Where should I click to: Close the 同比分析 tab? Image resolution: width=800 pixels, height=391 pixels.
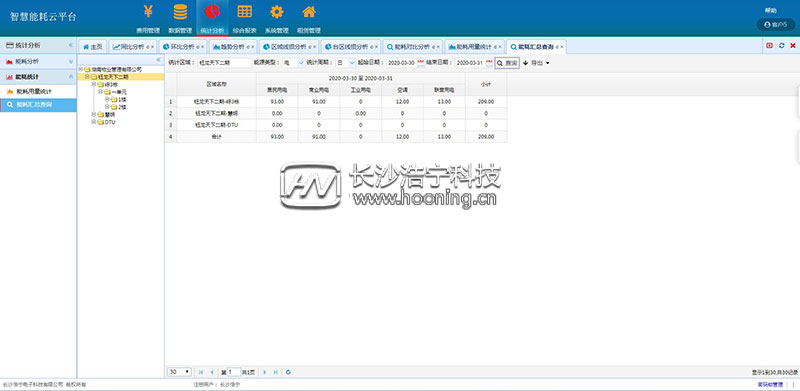(152, 47)
